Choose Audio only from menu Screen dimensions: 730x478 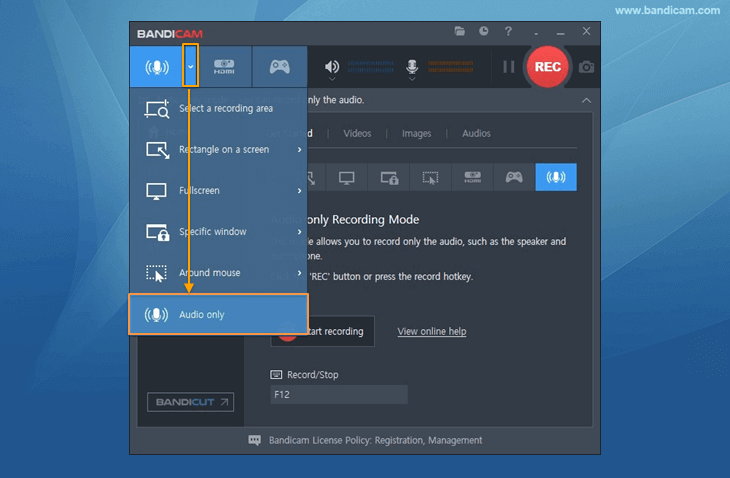tap(218, 314)
